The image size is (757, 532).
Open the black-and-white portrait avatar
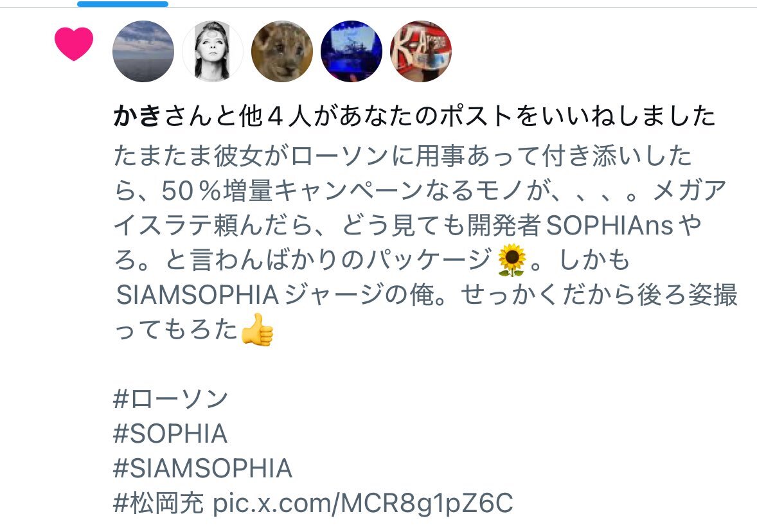tap(213, 51)
